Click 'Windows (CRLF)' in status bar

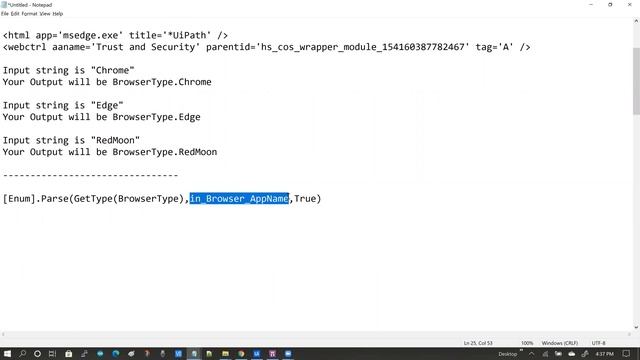coord(560,343)
